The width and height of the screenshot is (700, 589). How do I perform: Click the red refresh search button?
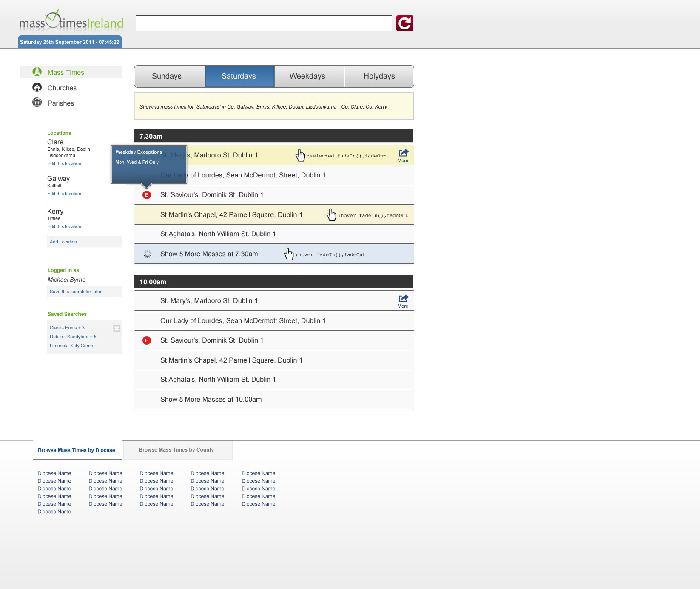404,23
